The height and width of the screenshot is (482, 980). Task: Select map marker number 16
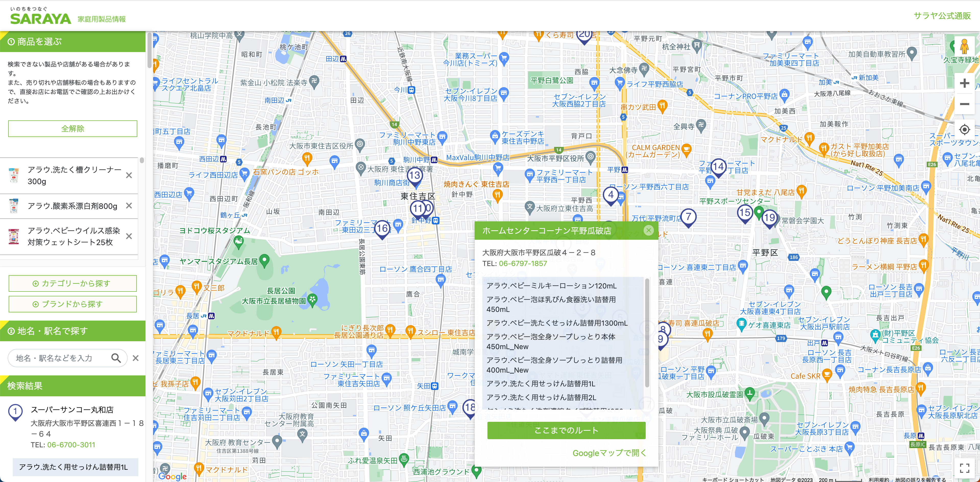(382, 229)
